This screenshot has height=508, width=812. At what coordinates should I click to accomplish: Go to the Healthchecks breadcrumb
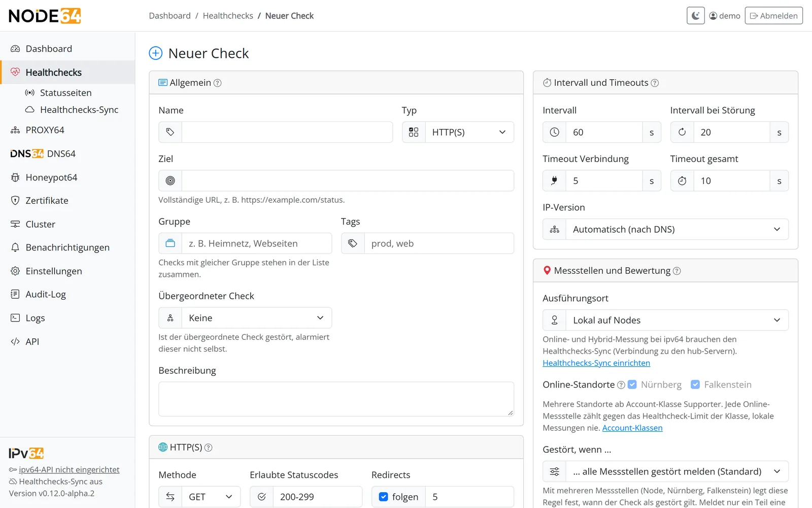[228, 16]
